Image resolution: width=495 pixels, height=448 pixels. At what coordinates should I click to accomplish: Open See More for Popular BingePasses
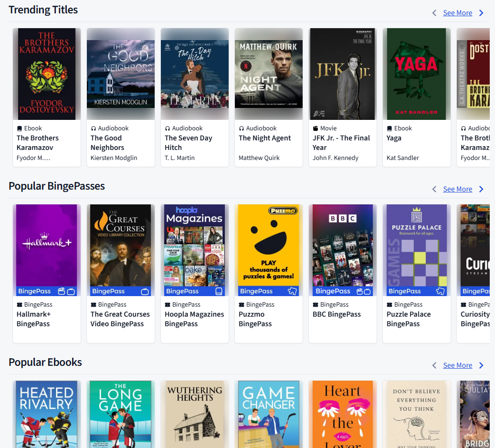(x=458, y=189)
